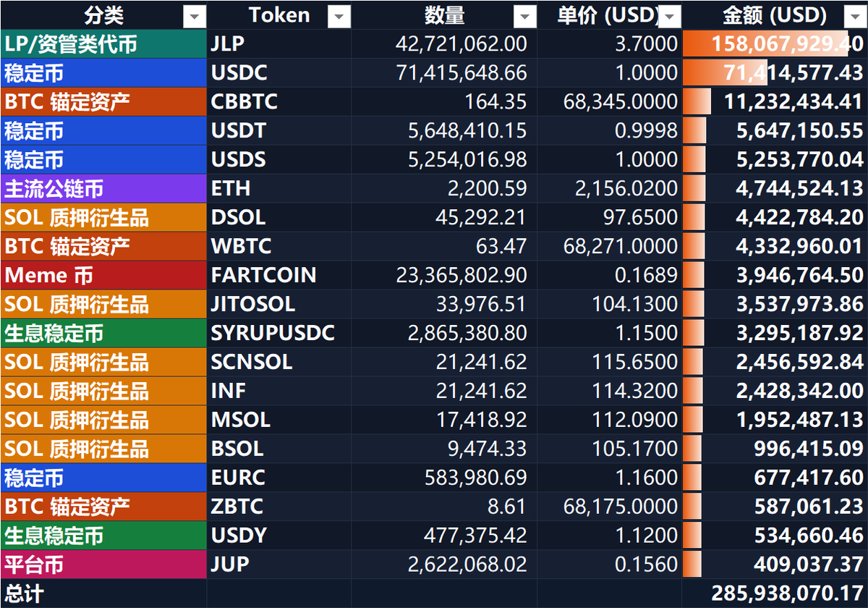Select CBBTC amount 11,232,434.41
This screenshot has height=608, width=868.
[x=775, y=101]
